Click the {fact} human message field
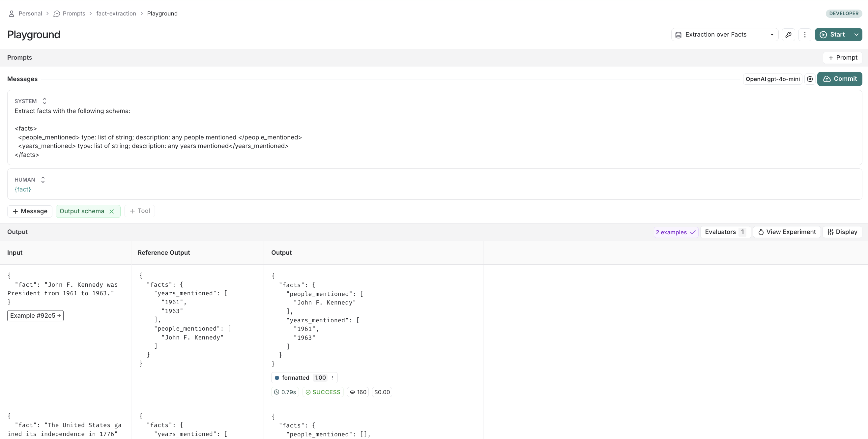This screenshot has height=439, width=868. [23, 190]
